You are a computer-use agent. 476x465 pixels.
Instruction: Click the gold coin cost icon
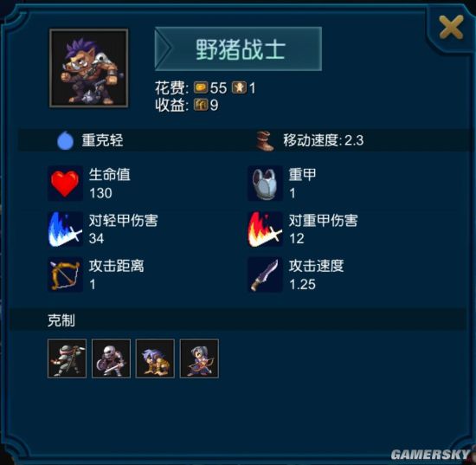coord(201,87)
